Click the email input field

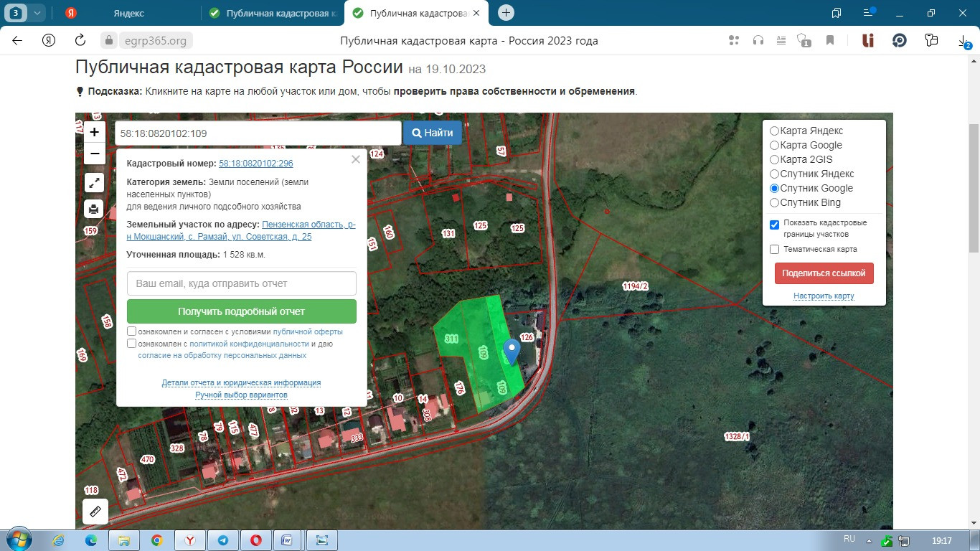[x=241, y=283]
